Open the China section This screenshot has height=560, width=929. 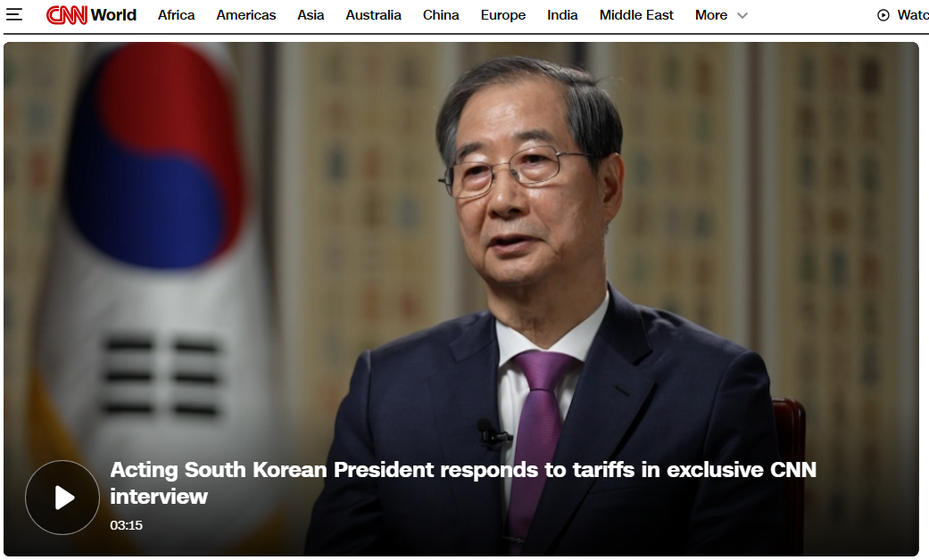[441, 15]
